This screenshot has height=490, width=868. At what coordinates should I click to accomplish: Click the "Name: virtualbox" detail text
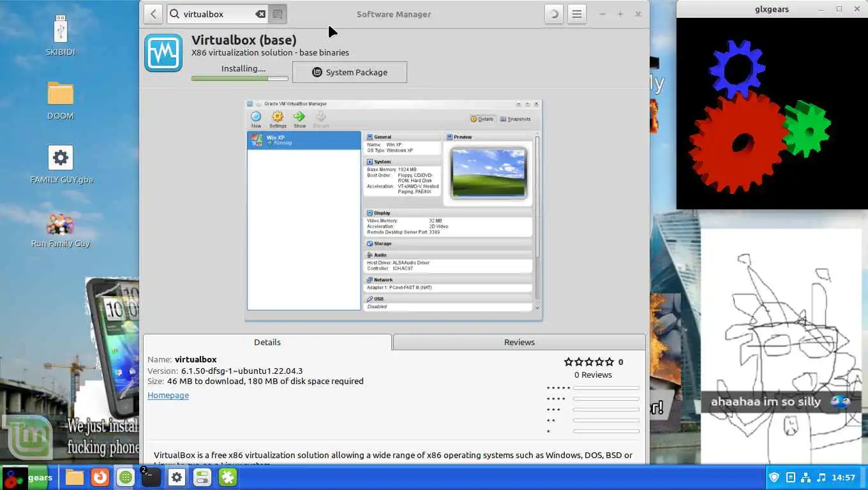tap(182, 360)
